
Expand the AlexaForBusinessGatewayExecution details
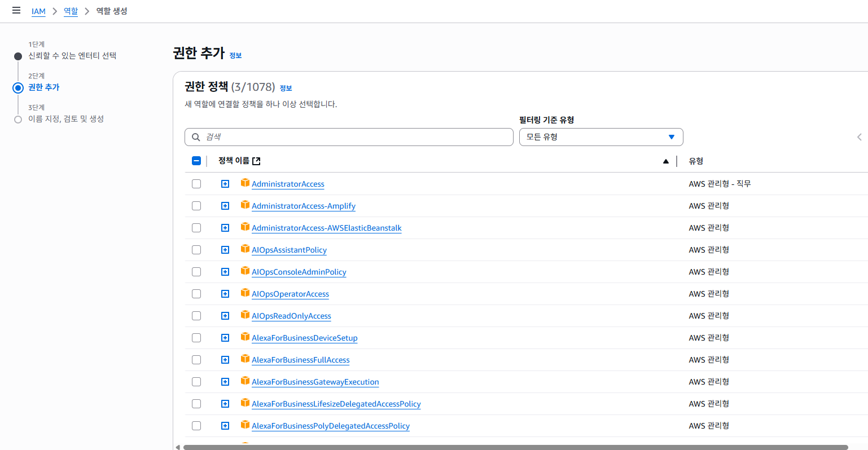tap(225, 382)
